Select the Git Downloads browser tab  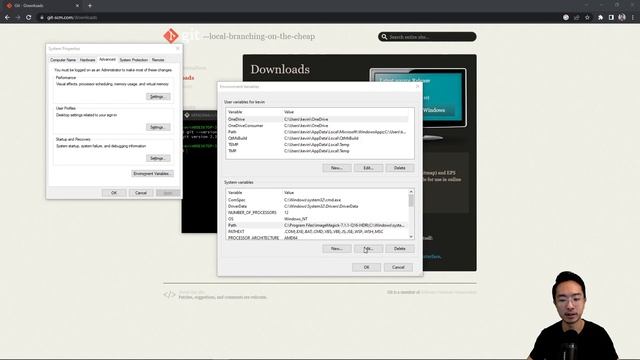[x=42, y=6]
